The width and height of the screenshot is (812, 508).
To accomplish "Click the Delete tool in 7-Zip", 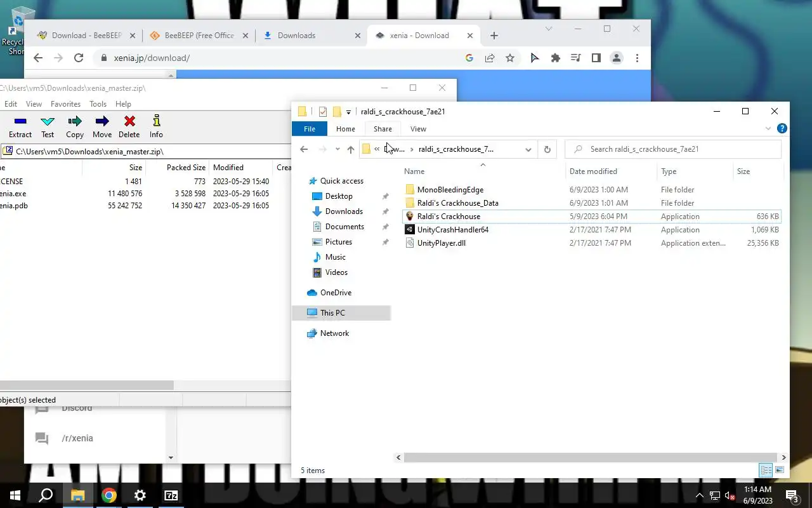I will pos(129,126).
